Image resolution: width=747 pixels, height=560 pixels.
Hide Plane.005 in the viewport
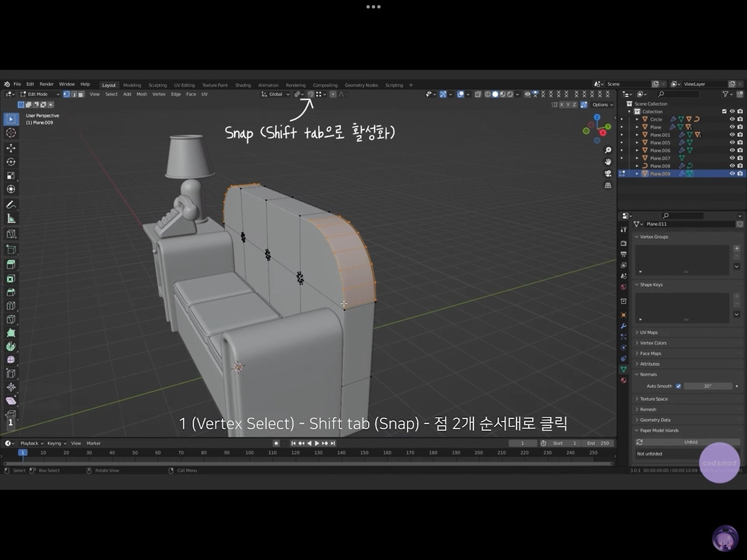click(732, 142)
